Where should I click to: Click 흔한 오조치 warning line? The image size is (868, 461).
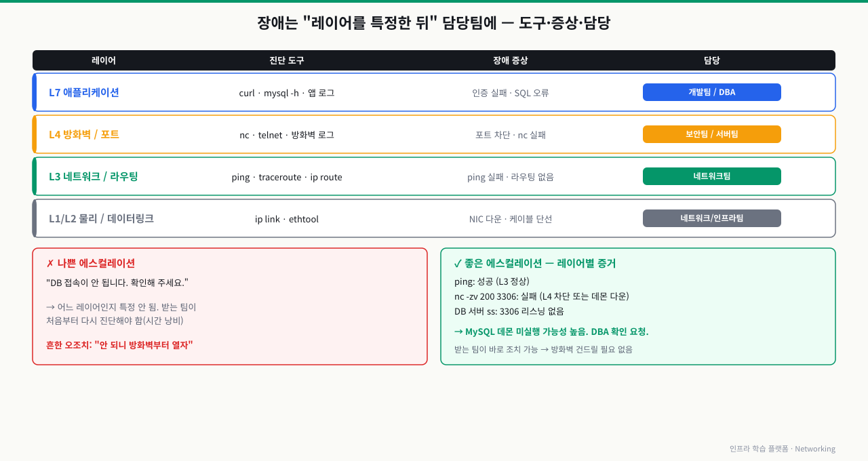click(x=119, y=345)
